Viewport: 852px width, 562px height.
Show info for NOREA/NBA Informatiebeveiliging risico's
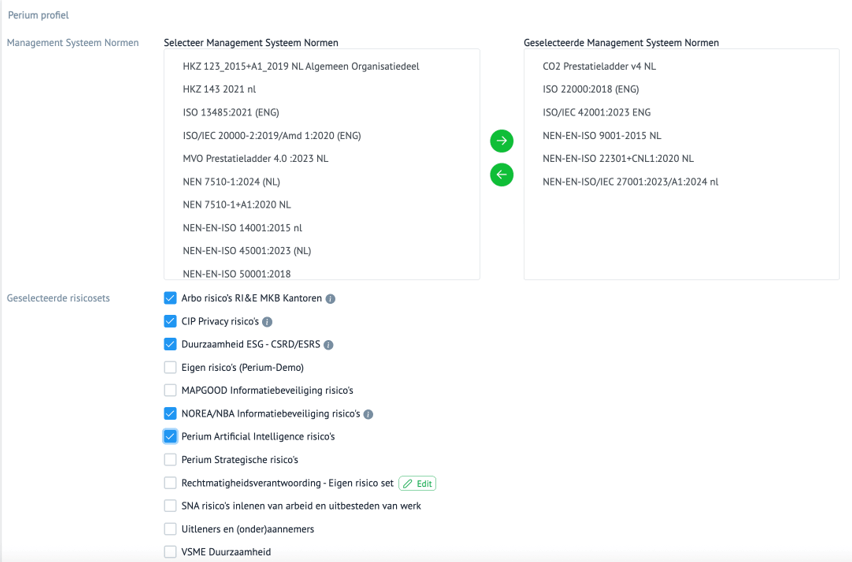point(368,414)
